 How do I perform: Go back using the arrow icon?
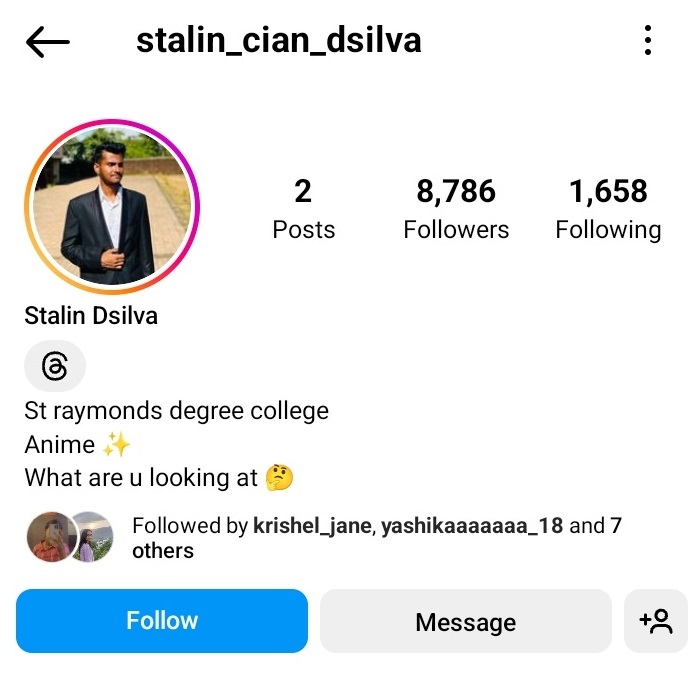pyautogui.click(x=47, y=42)
